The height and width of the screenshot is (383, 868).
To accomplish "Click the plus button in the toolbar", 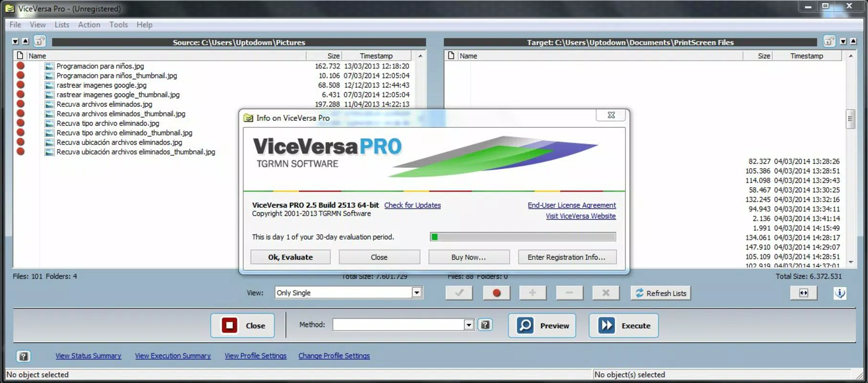I will (532, 293).
